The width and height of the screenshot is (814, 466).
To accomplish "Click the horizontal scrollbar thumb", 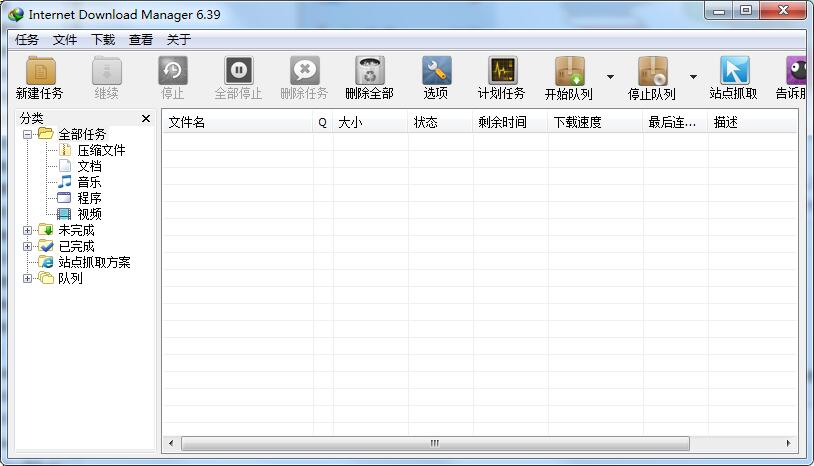I will [435, 443].
